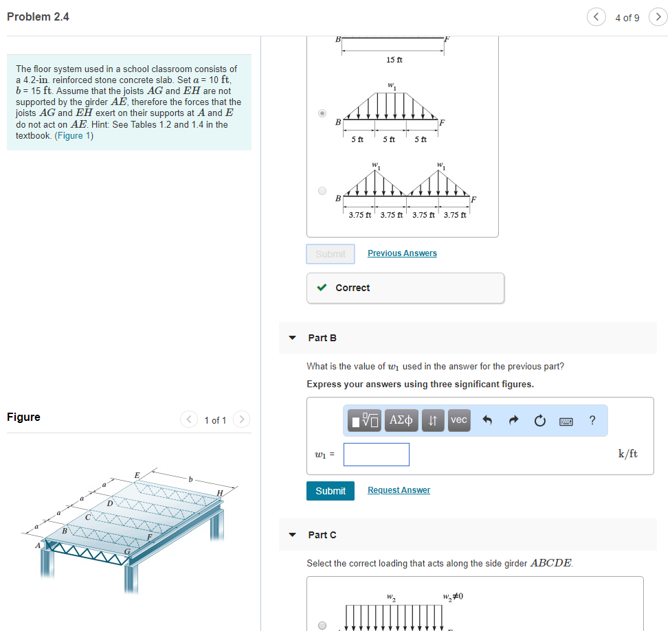Image resolution: width=672 pixels, height=631 pixels.
Task: Select the first Part C uniform w2 loading option
Action: click(322, 626)
